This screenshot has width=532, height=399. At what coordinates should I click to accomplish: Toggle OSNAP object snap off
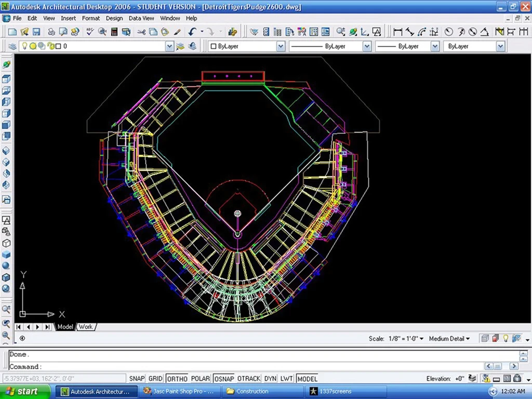[223, 379]
